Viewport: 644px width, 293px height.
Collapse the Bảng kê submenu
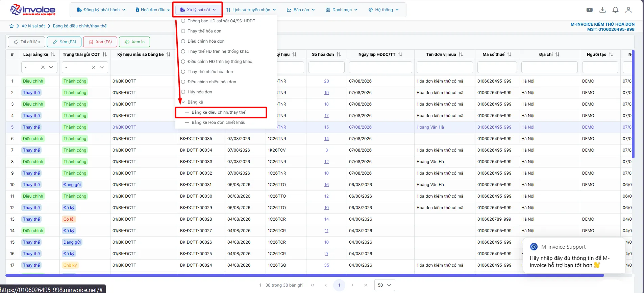click(183, 102)
